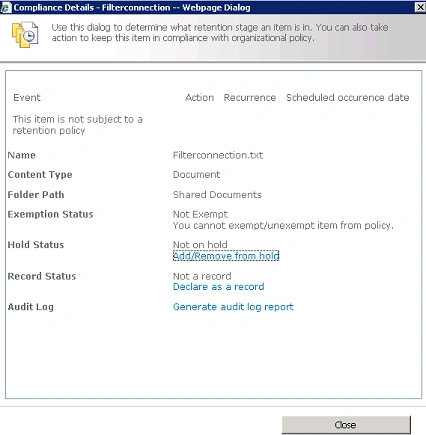Click the retention documents clock icon
This screenshot has height=435, width=426.
(25, 34)
